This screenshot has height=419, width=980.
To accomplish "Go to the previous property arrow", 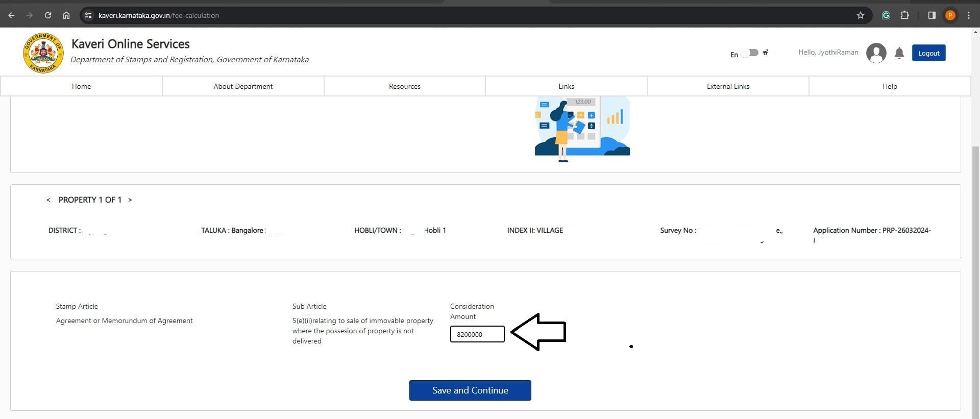I will 48,200.
